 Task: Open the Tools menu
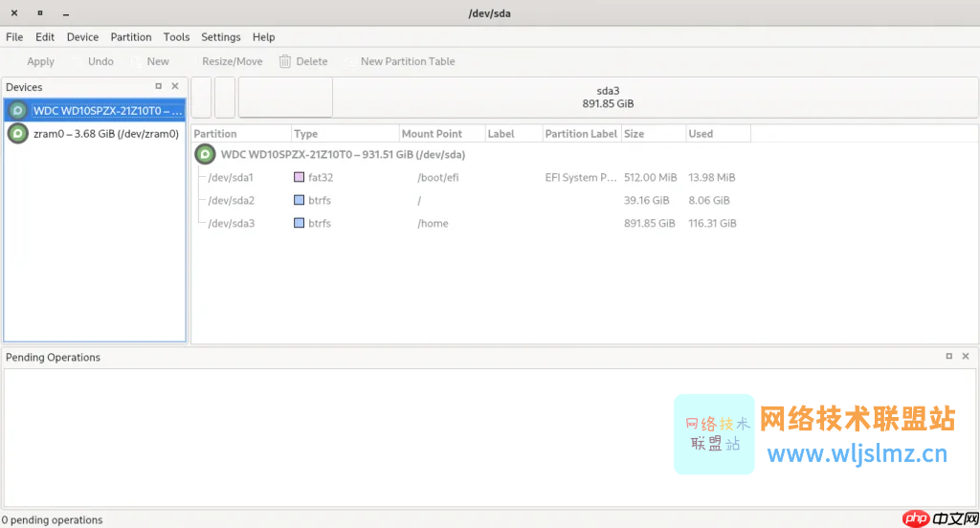176,37
